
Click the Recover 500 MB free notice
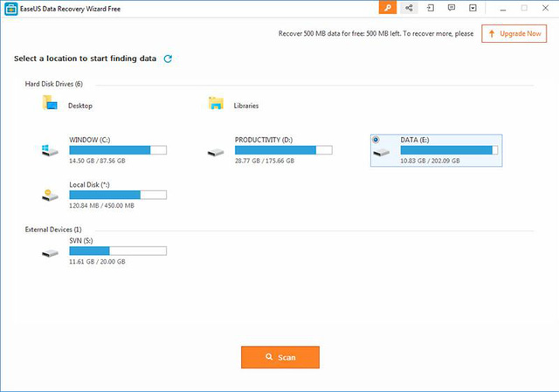376,33
